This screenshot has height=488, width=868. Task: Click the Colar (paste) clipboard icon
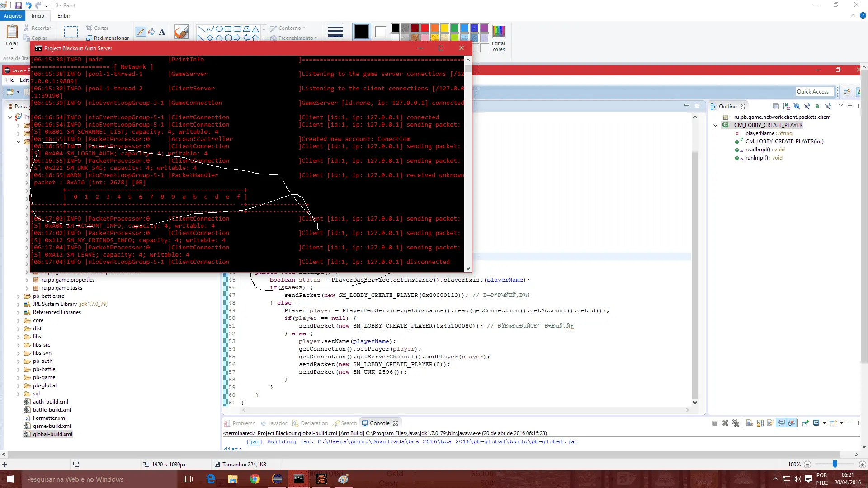coord(12,32)
